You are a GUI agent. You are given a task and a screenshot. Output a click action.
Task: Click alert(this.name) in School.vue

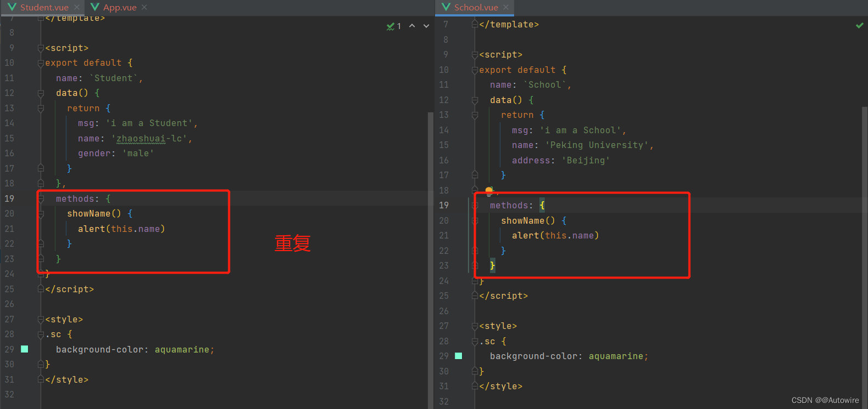[555, 236]
